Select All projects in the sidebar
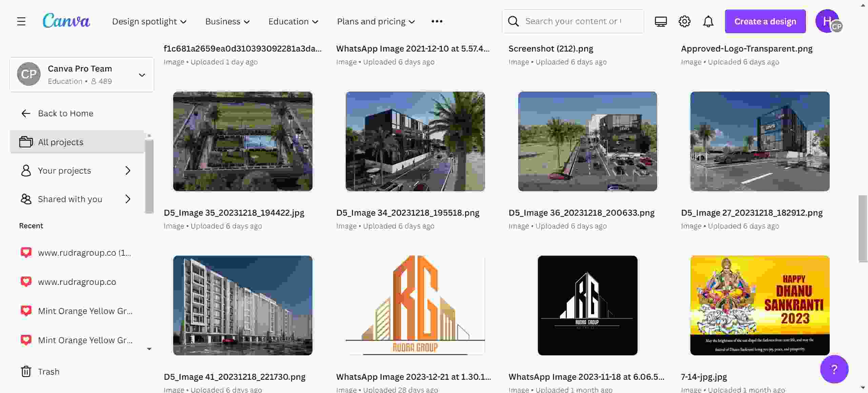The image size is (868, 393). click(60, 142)
